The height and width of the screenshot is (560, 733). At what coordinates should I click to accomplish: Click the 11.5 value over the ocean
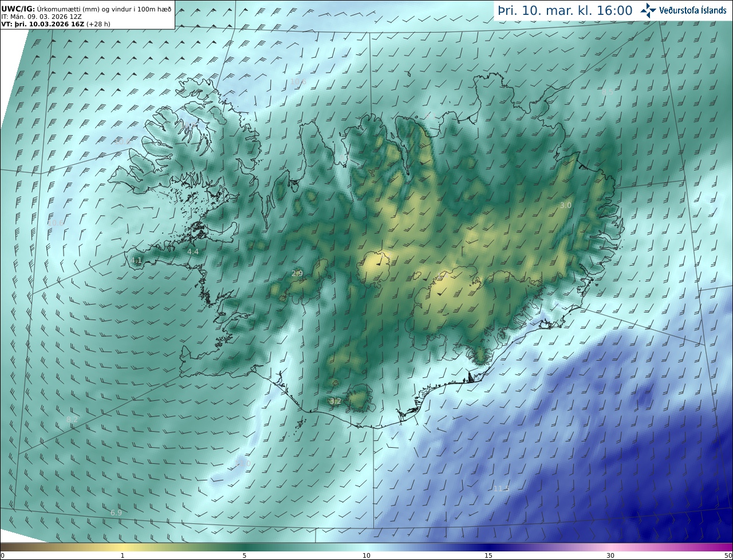pos(501,488)
